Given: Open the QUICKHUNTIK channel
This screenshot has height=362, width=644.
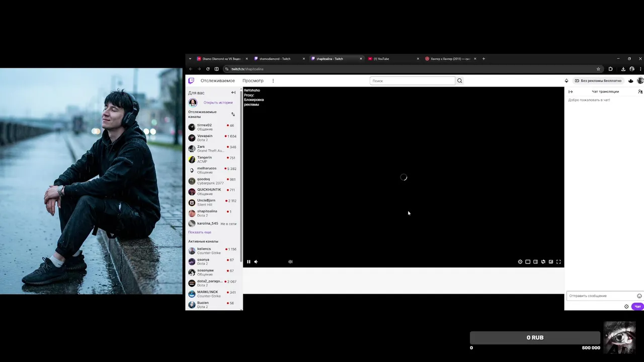Looking at the screenshot, I should [x=212, y=192].
